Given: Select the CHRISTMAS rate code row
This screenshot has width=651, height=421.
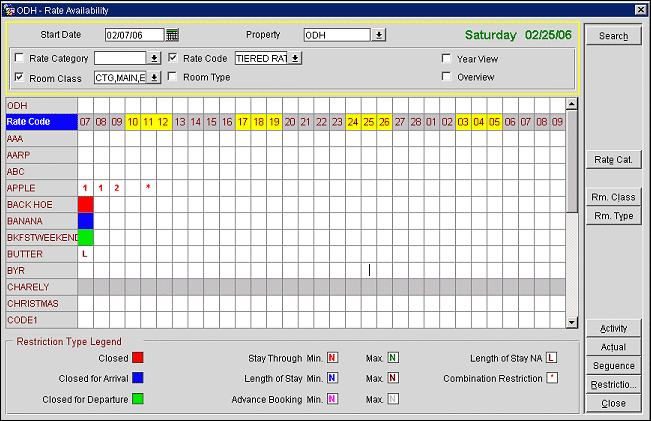Looking at the screenshot, I should 40,303.
